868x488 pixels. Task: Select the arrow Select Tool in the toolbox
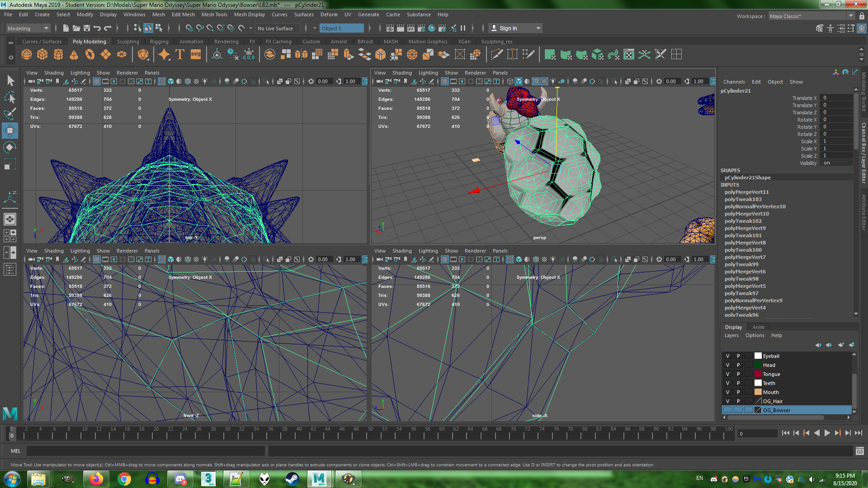coord(10,81)
